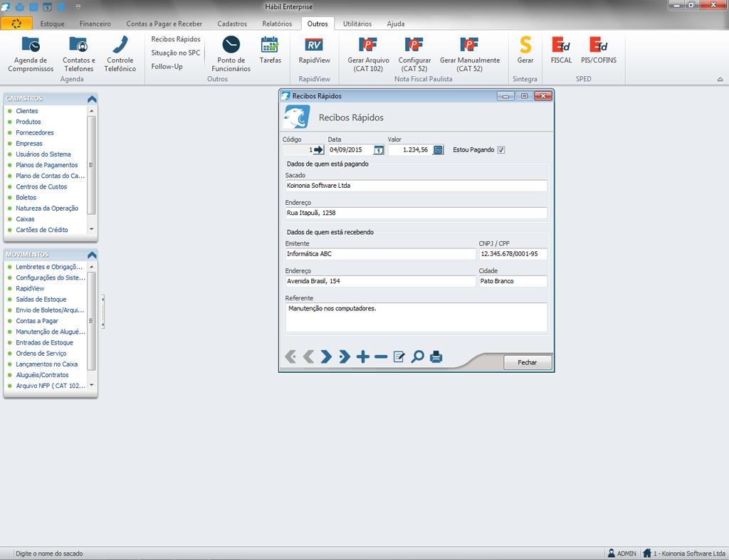729x560 pixels.
Task: Open calculator beside Valor field
Action: tap(438, 149)
